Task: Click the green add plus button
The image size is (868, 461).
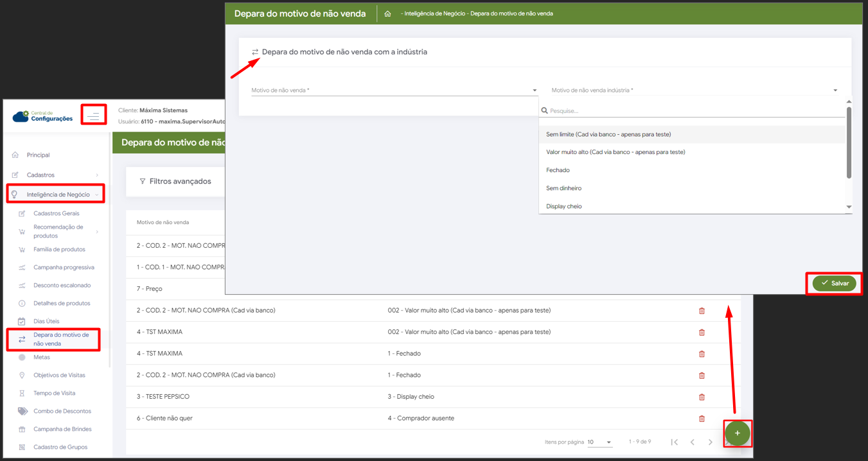Action: coord(737,433)
